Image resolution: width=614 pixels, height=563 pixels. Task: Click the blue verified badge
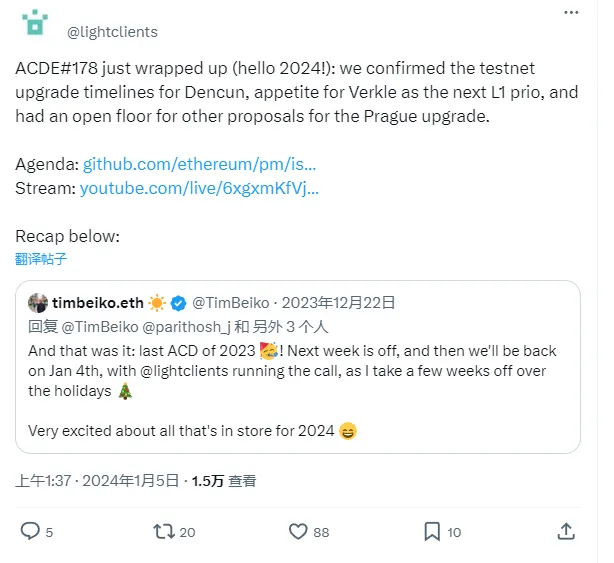tap(179, 303)
